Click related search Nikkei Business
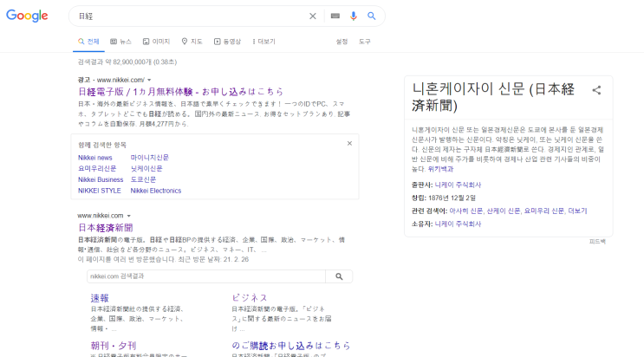 tap(101, 179)
